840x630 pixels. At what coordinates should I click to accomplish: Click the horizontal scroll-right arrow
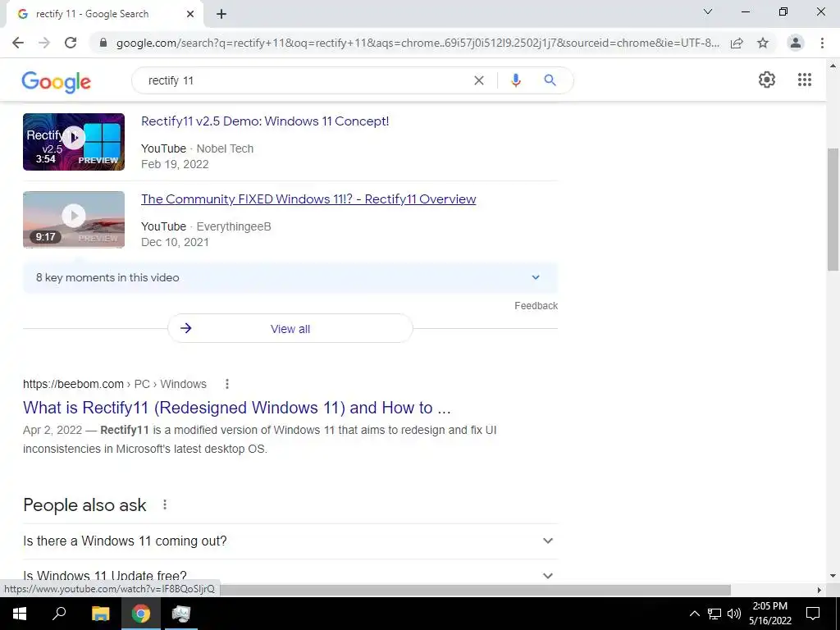pos(819,590)
